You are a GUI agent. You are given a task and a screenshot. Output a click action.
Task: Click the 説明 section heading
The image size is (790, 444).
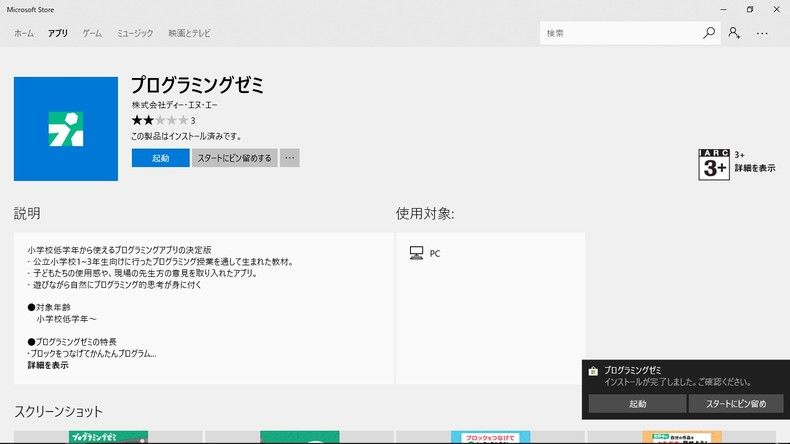pyautogui.click(x=27, y=214)
